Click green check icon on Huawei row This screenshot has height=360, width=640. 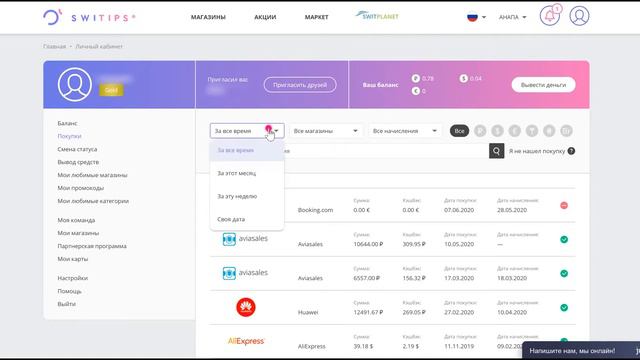click(564, 308)
